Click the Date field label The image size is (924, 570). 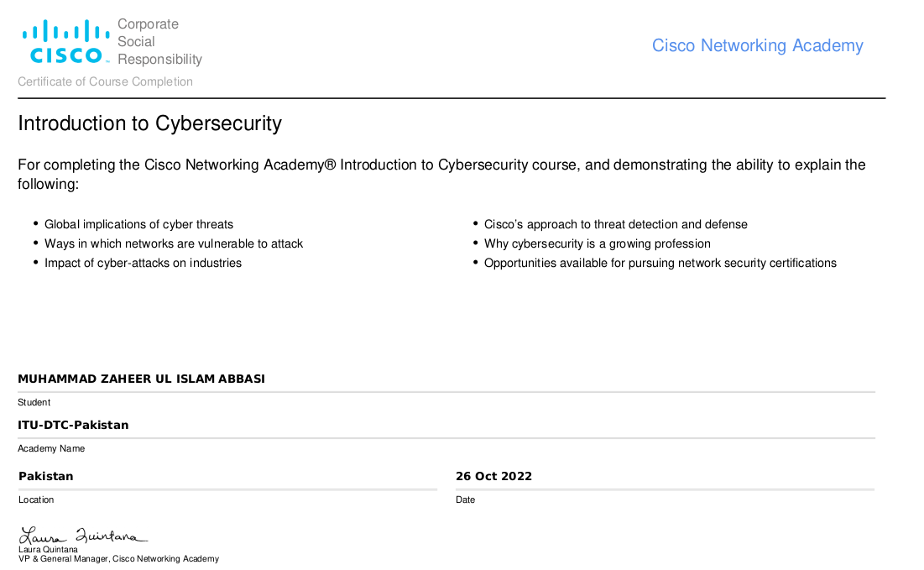click(x=465, y=499)
